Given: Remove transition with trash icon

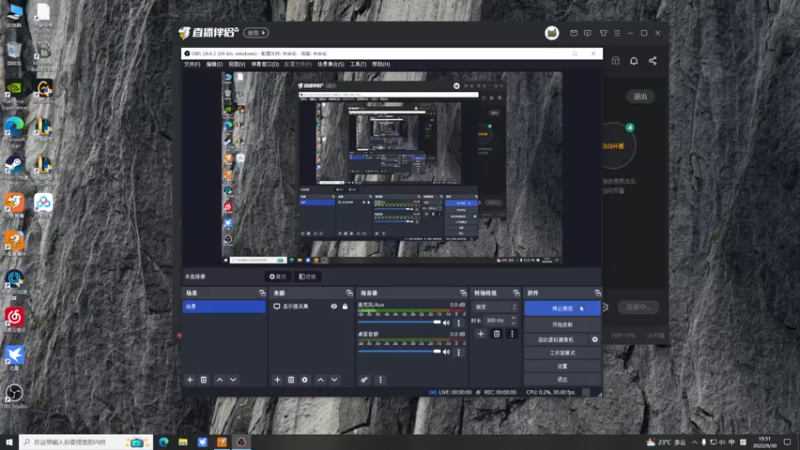Looking at the screenshot, I should point(496,334).
